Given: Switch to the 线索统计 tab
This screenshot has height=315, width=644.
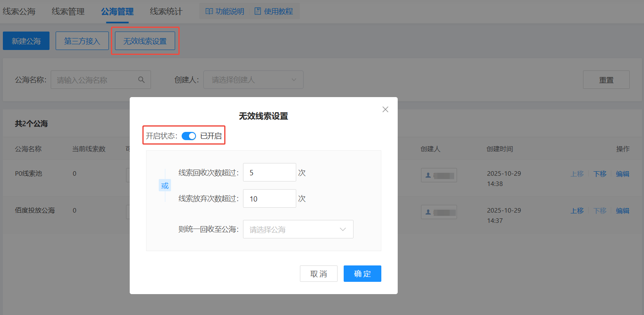Looking at the screenshot, I should [166, 11].
